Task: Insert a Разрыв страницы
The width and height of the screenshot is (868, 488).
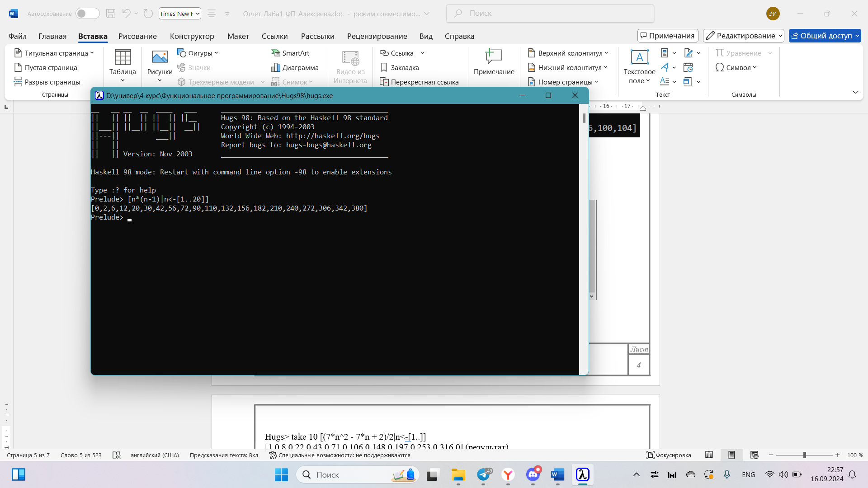Action: 47,82
